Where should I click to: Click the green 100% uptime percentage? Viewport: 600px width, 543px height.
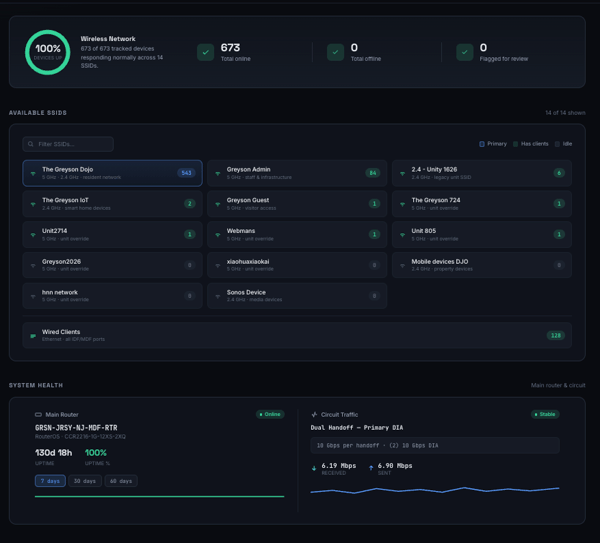tap(96, 453)
